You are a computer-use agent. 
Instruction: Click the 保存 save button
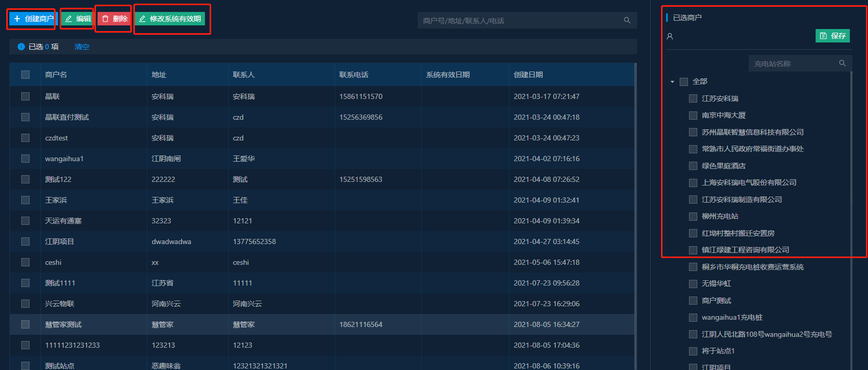[832, 36]
